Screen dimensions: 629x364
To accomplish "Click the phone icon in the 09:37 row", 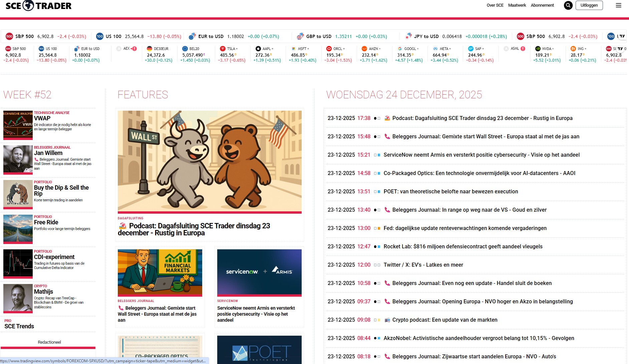I will (387, 302).
